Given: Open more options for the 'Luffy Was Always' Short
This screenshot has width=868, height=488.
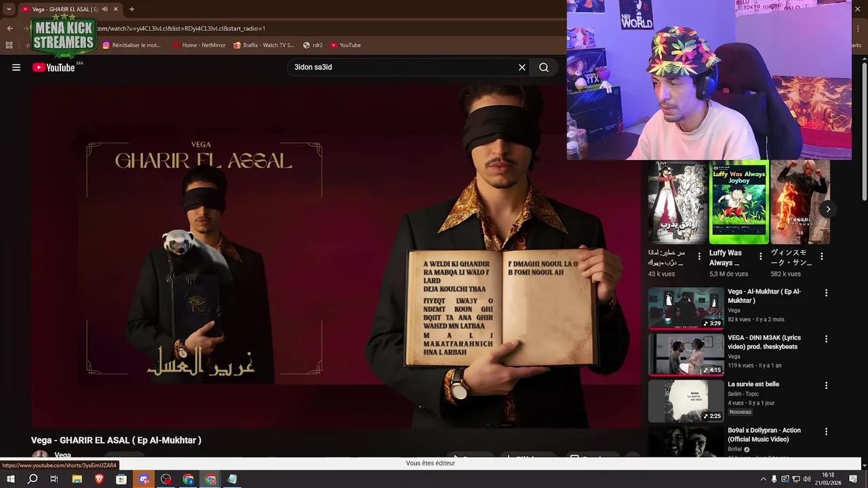Looking at the screenshot, I should pyautogui.click(x=760, y=257).
